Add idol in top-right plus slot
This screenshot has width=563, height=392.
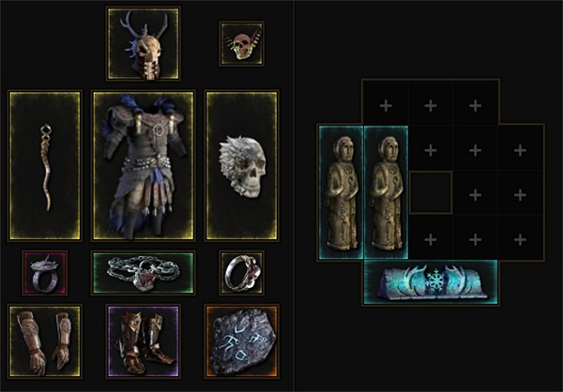[476, 106]
